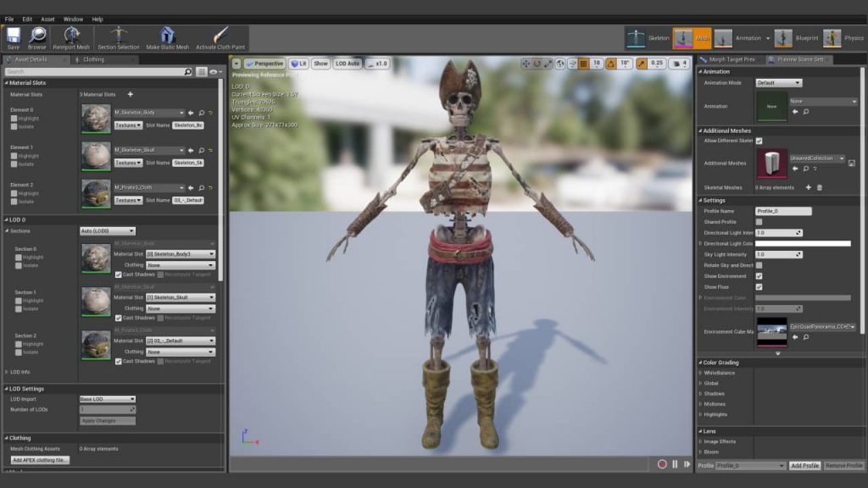Open the Perspective viewport mode button
The height and width of the screenshot is (488, 868).
click(264, 64)
